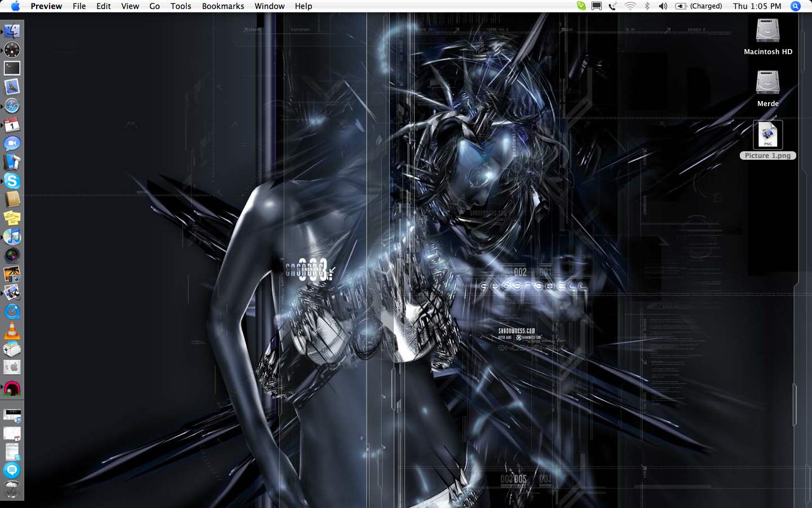Open the Wi-Fi AirPort status menu
Viewport: 812px width, 508px height.
click(x=630, y=6)
